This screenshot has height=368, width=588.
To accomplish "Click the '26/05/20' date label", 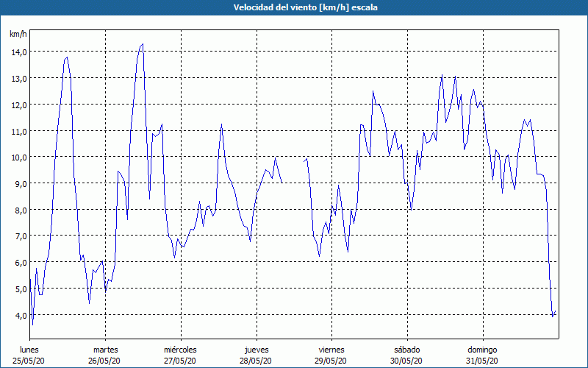I will (x=104, y=361).
